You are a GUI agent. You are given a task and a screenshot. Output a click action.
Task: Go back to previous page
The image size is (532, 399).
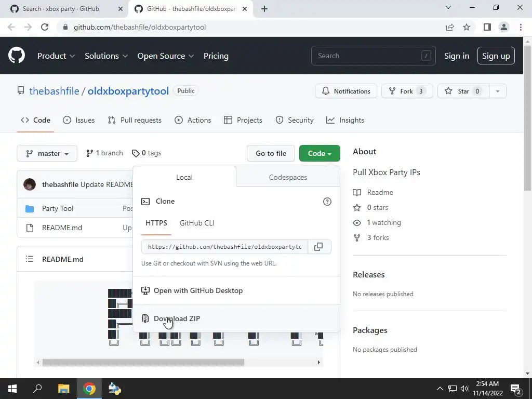click(11, 27)
